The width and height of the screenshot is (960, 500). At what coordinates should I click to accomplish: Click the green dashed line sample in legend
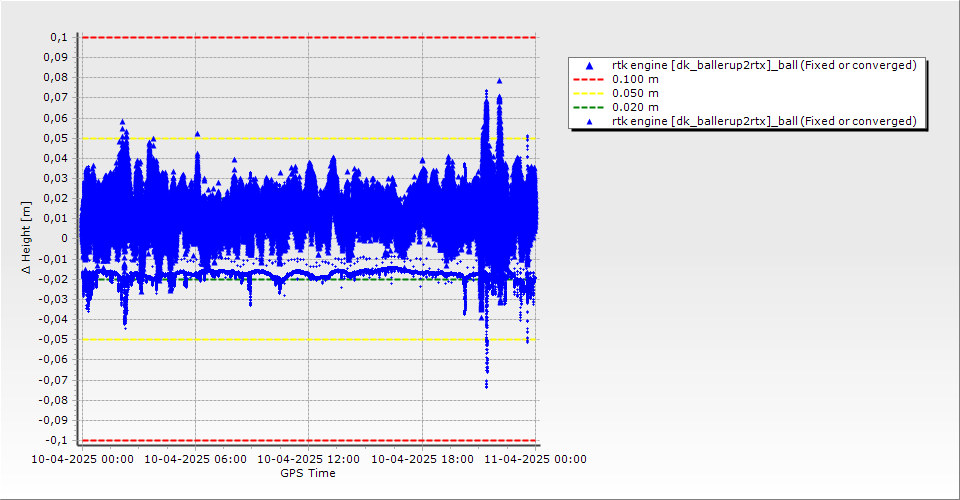point(588,107)
